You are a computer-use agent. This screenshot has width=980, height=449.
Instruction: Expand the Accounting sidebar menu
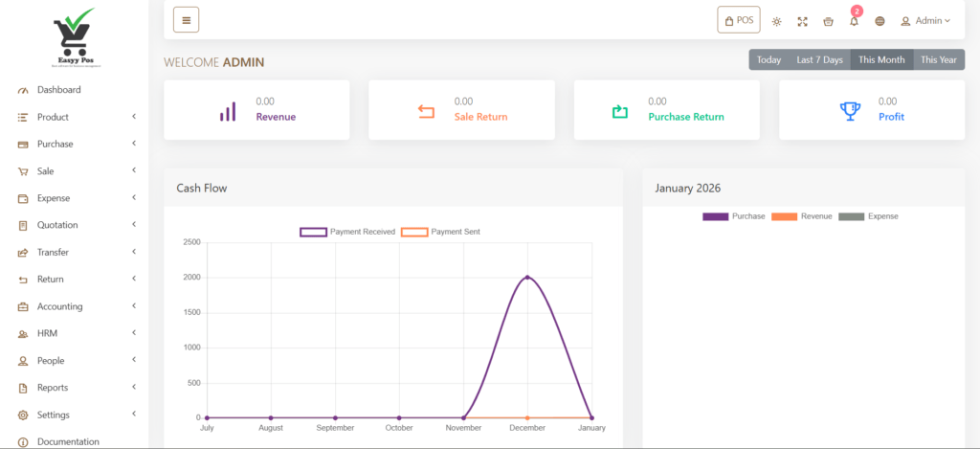point(75,306)
